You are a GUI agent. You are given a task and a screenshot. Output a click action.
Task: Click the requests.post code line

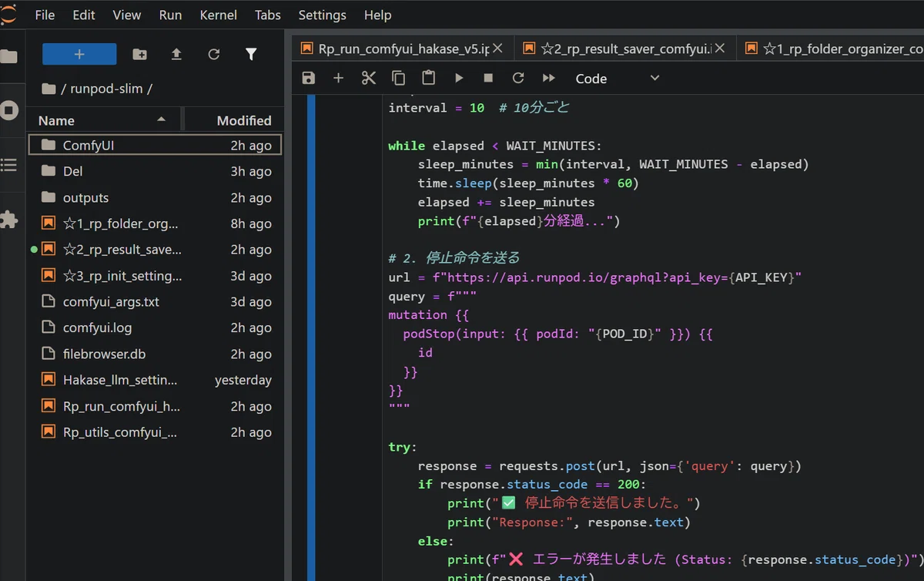(x=610, y=466)
